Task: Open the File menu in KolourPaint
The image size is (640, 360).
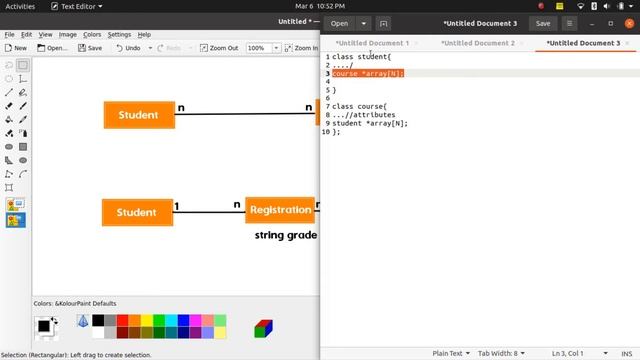Action: tap(9, 35)
